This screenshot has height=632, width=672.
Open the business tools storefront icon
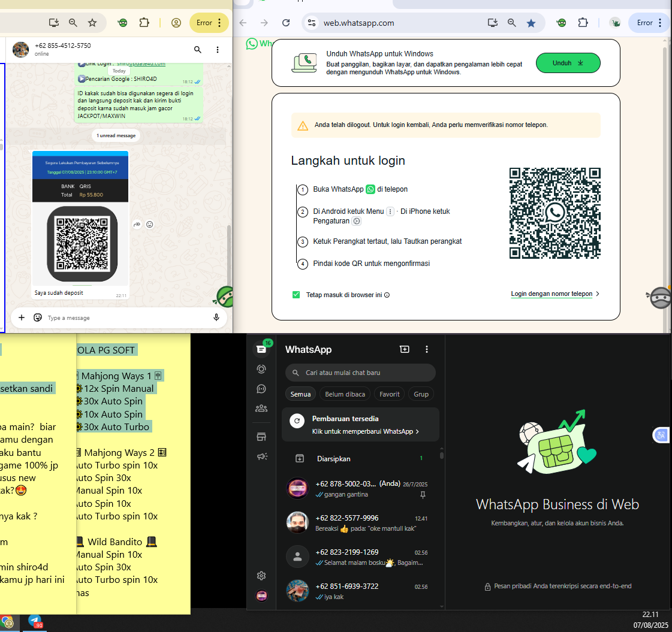point(261,437)
